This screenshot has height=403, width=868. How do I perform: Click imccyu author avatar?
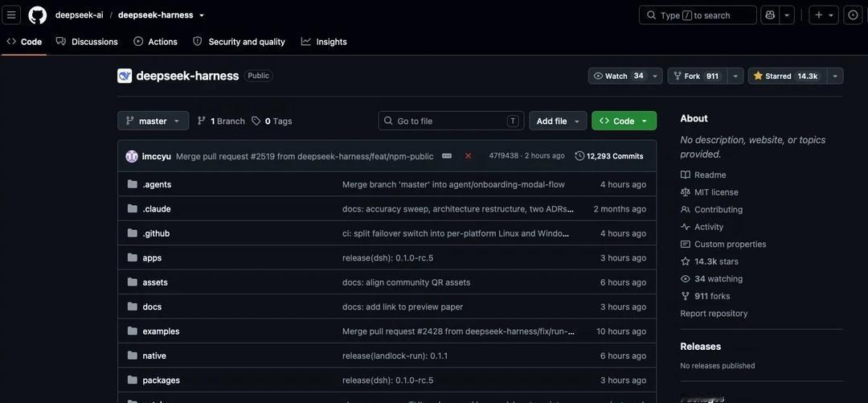(132, 156)
